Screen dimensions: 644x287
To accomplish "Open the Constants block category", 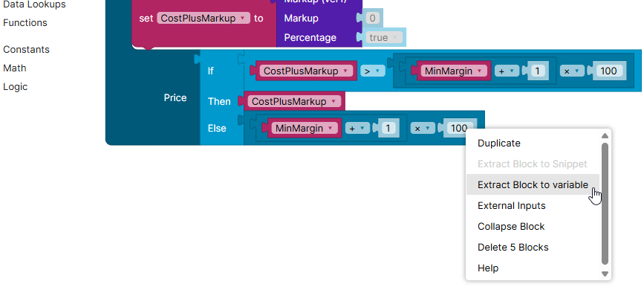I will [26, 49].
